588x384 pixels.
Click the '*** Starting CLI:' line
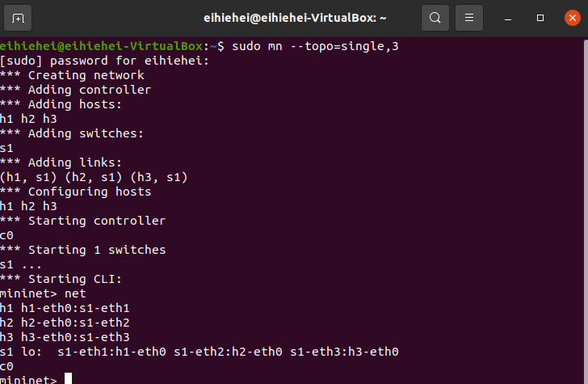61,279
